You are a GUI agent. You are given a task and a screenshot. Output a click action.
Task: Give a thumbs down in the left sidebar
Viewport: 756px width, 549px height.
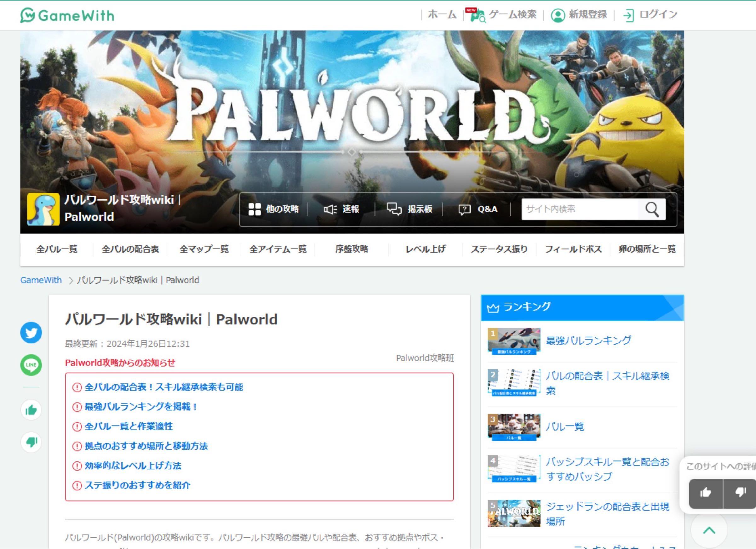(30, 442)
